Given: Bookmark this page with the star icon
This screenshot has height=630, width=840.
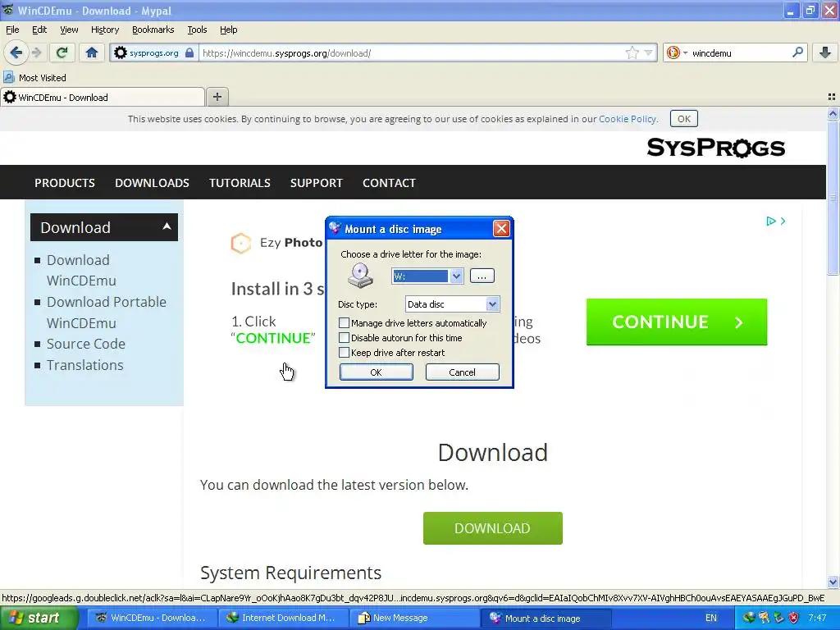Looking at the screenshot, I should 632,52.
